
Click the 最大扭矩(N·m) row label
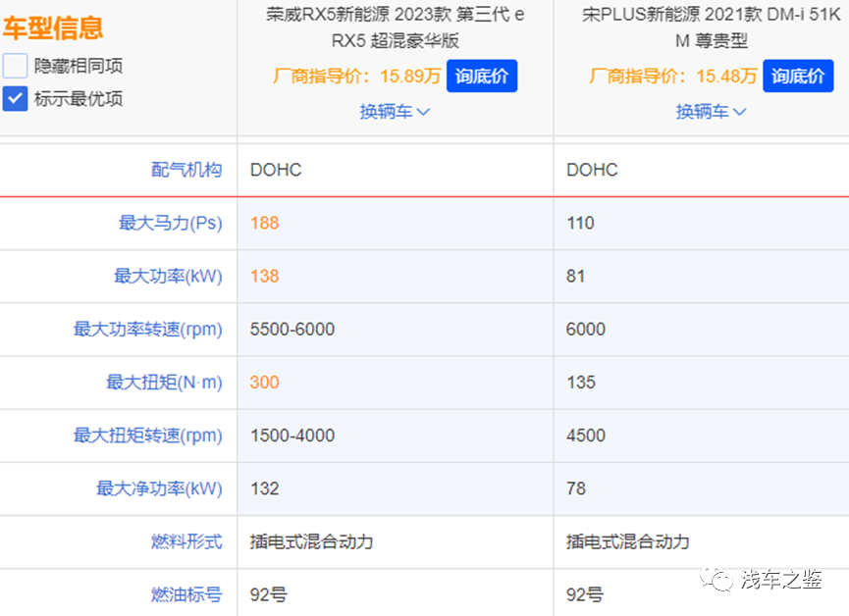[164, 383]
